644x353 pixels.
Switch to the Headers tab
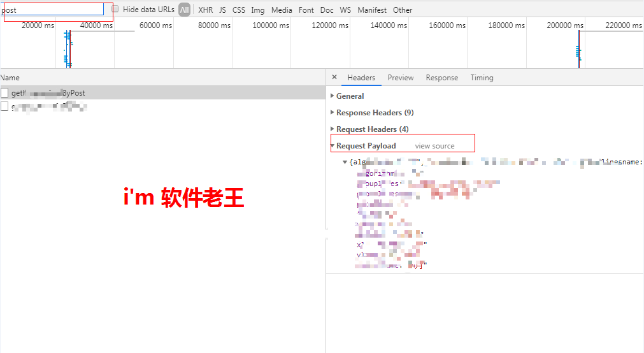click(x=361, y=78)
